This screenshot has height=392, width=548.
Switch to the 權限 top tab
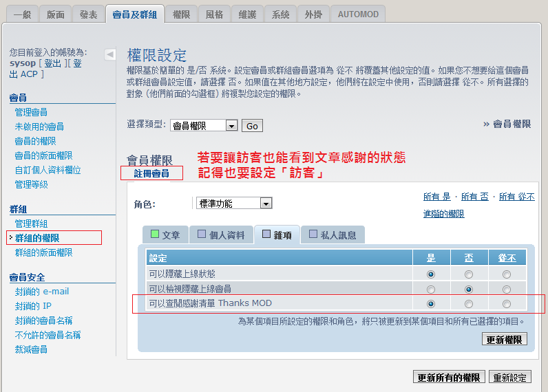pyautogui.click(x=181, y=14)
